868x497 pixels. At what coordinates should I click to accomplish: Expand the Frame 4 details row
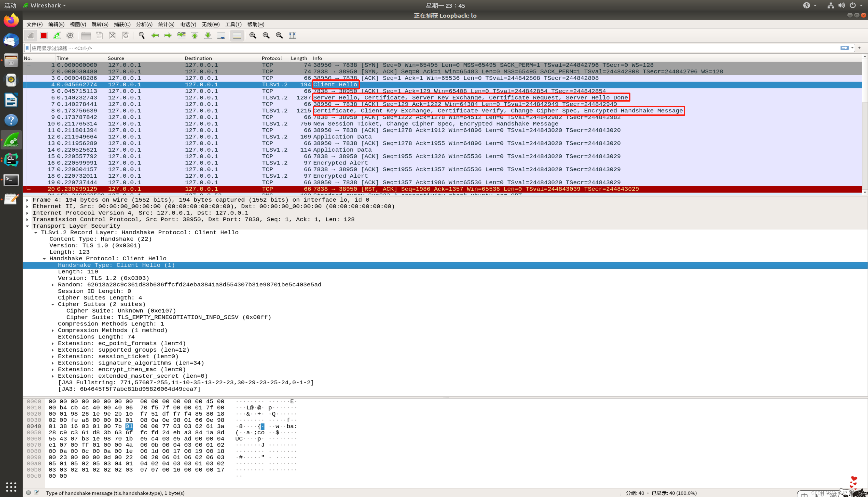pyautogui.click(x=27, y=200)
